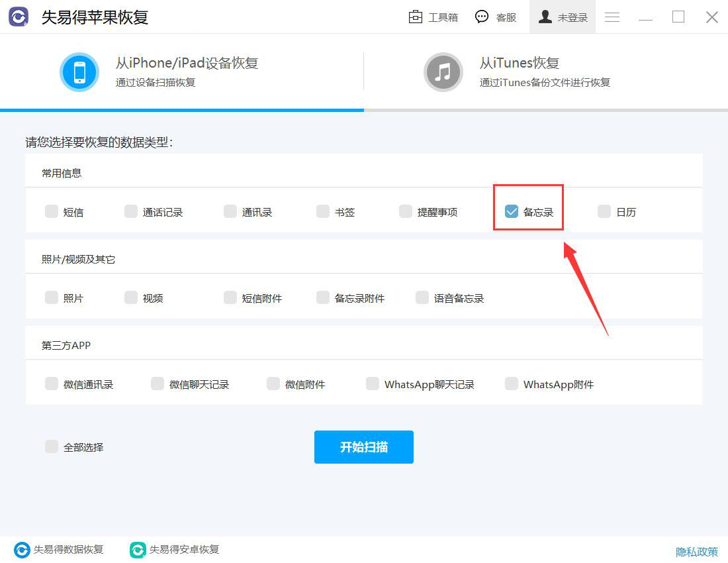Start scanning with 开始扫描 button
The width and height of the screenshot is (728, 563).
click(x=363, y=447)
